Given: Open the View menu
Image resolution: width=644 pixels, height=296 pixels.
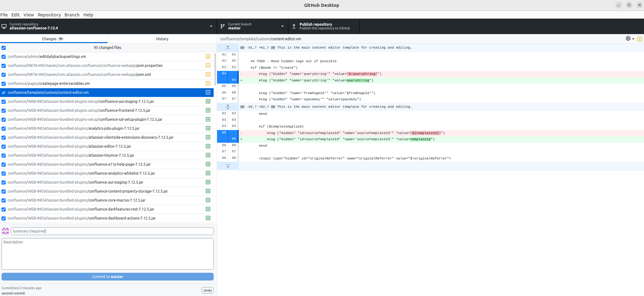Looking at the screenshot, I should 29,15.
